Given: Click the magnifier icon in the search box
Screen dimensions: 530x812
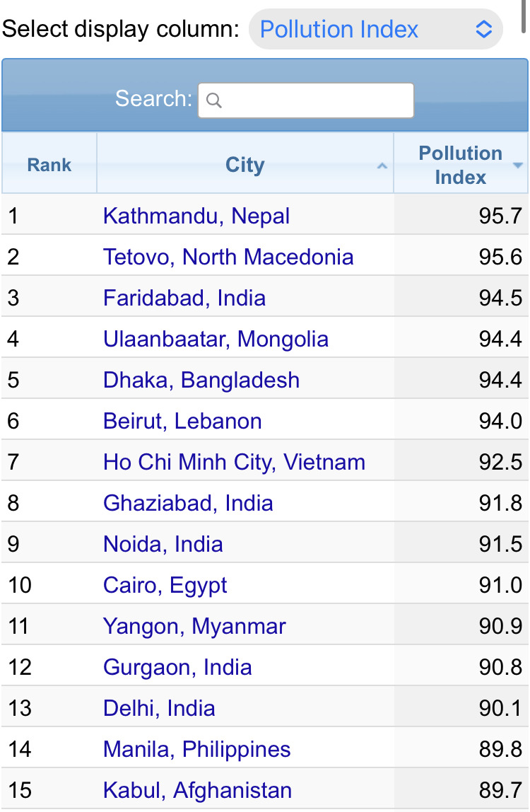Looking at the screenshot, I should [214, 101].
